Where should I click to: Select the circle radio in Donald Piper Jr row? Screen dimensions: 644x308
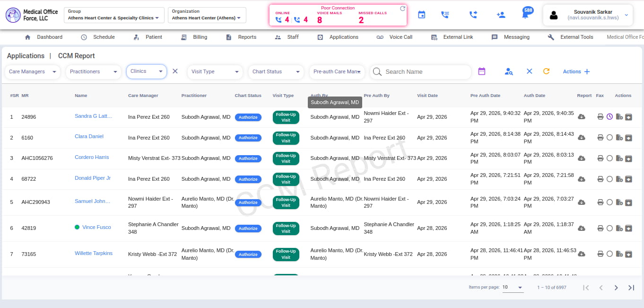609,179
